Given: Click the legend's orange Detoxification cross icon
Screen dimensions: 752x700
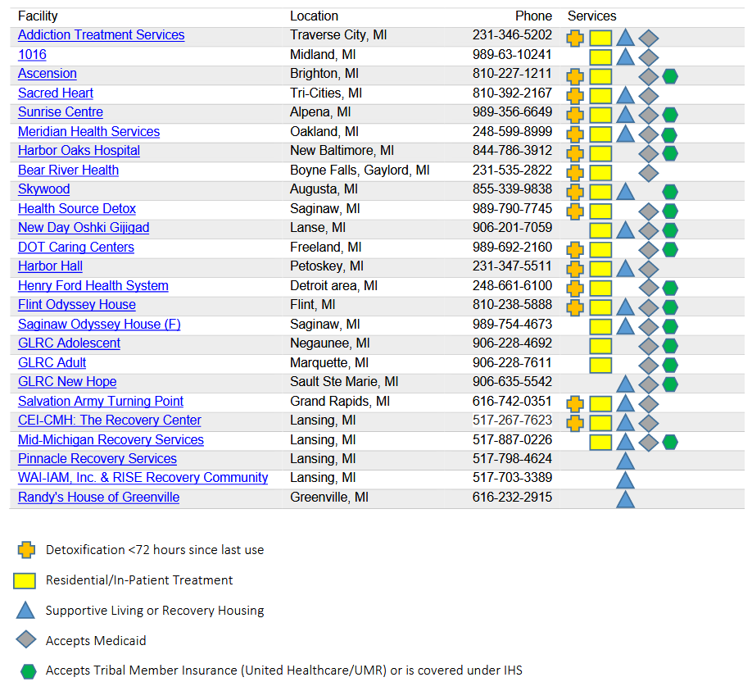Looking at the screenshot, I should [26, 550].
